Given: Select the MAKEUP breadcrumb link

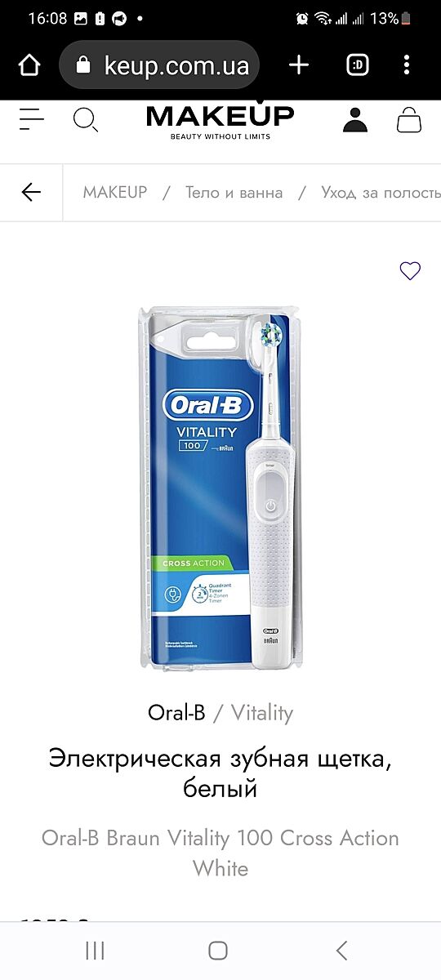Looking at the screenshot, I should tap(115, 193).
